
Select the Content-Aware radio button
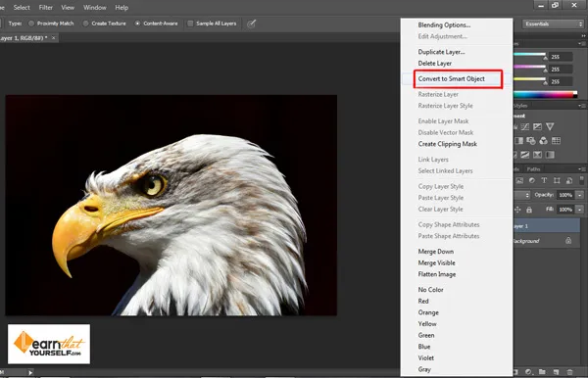(x=137, y=24)
